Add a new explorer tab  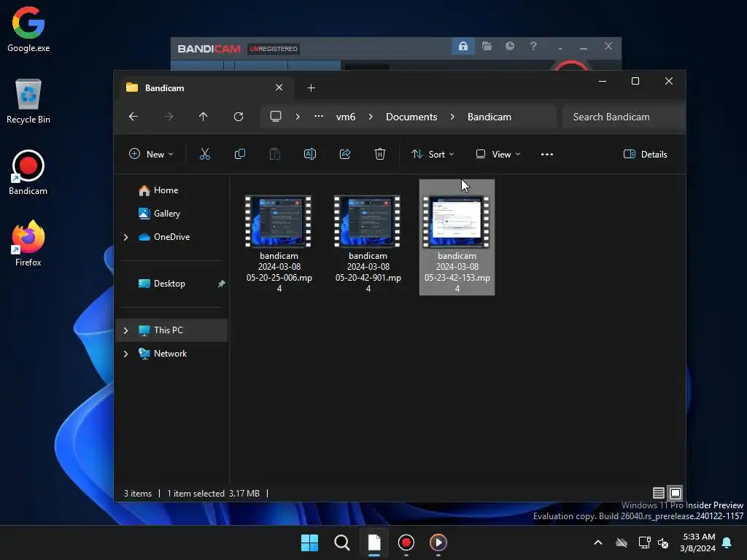click(311, 88)
